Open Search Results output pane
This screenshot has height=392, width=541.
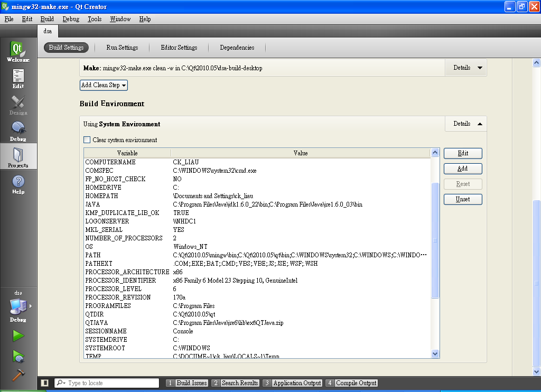(235, 382)
